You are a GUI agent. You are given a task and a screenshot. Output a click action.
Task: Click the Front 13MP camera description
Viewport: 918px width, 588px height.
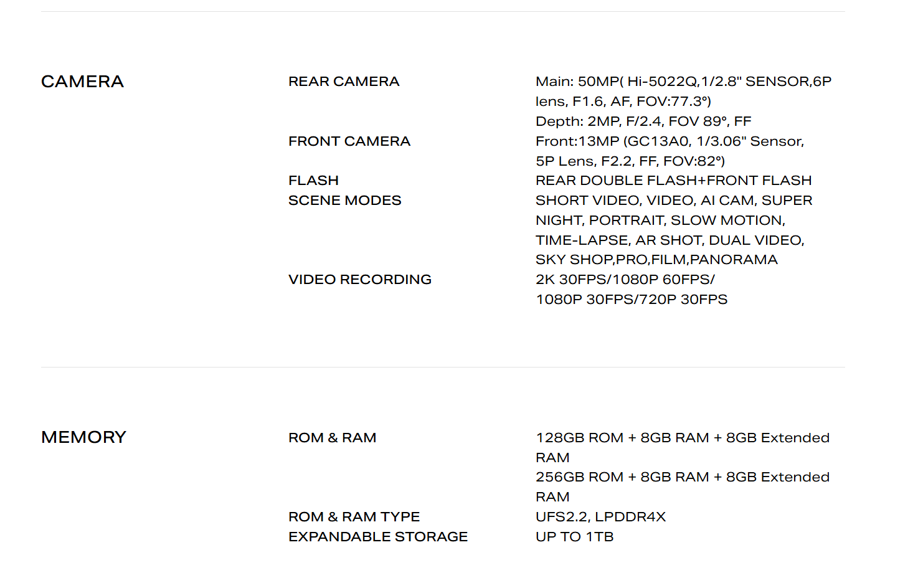click(670, 151)
